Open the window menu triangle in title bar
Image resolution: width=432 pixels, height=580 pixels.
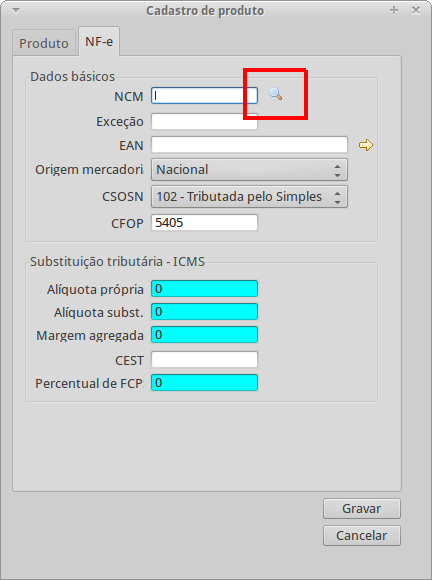pos(16,10)
